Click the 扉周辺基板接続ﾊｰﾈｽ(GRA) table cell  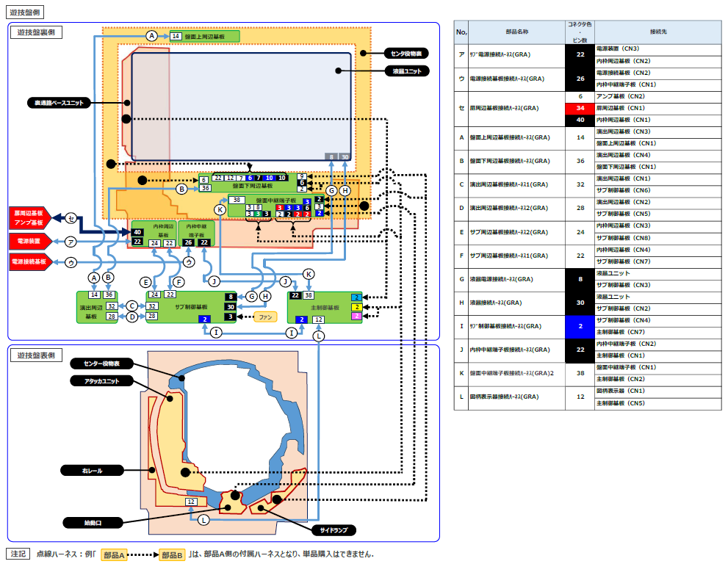pos(516,109)
